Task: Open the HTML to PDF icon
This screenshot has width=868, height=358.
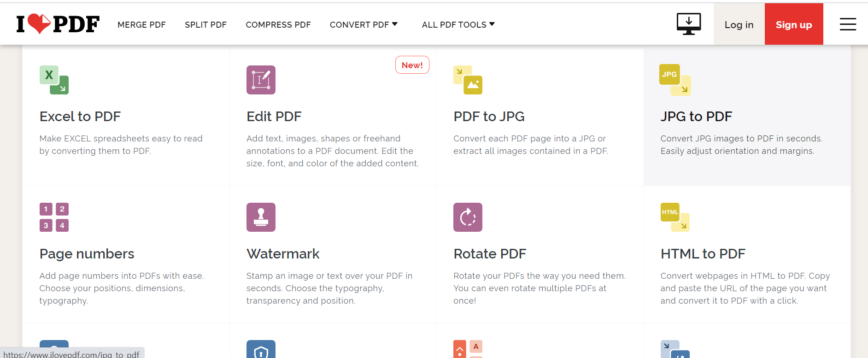Action: pyautogui.click(x=675, y=217)
